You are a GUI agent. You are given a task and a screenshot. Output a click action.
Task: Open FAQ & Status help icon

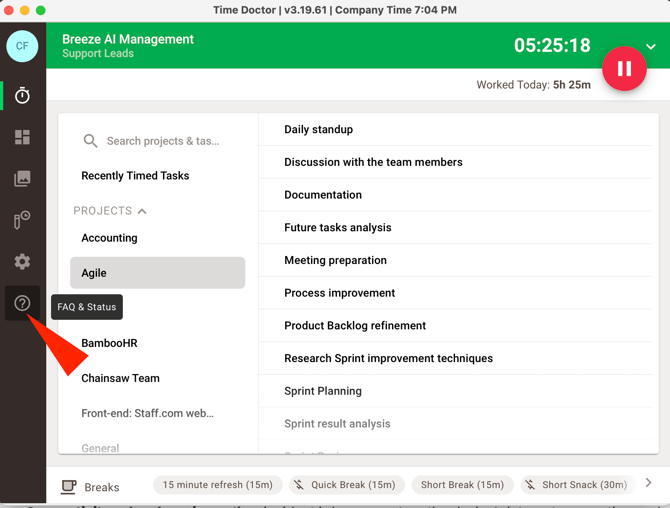coord(22,303)
